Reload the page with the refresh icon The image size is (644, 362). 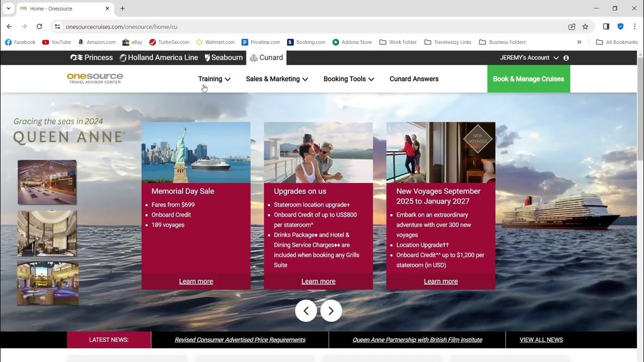(x=39, y=27)
